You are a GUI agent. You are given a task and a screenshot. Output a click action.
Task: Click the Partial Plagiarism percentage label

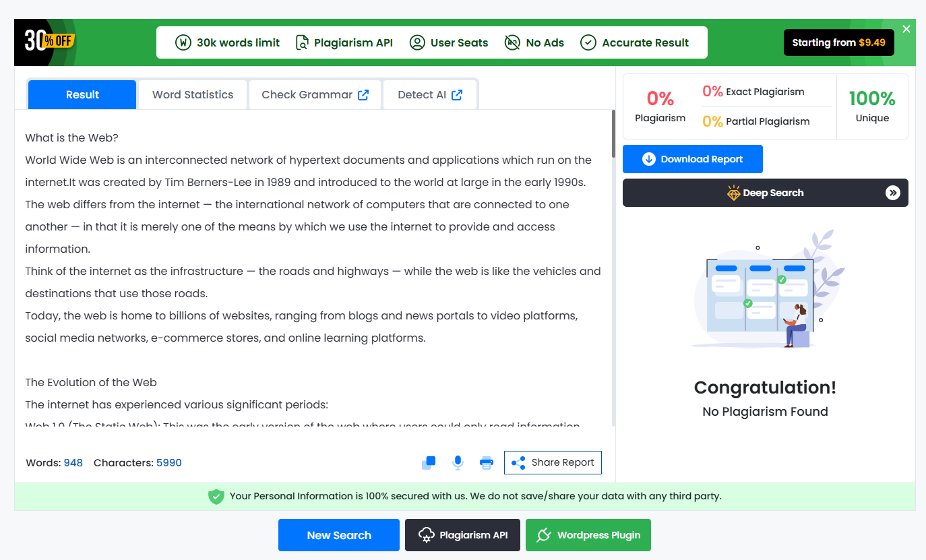click(756, 121)
